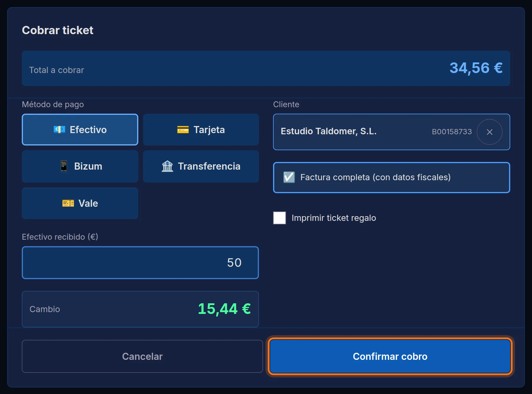Click the cash banknote icon on Efectivo
Viewport: 532px width, 394px height.
coord(59,130)
